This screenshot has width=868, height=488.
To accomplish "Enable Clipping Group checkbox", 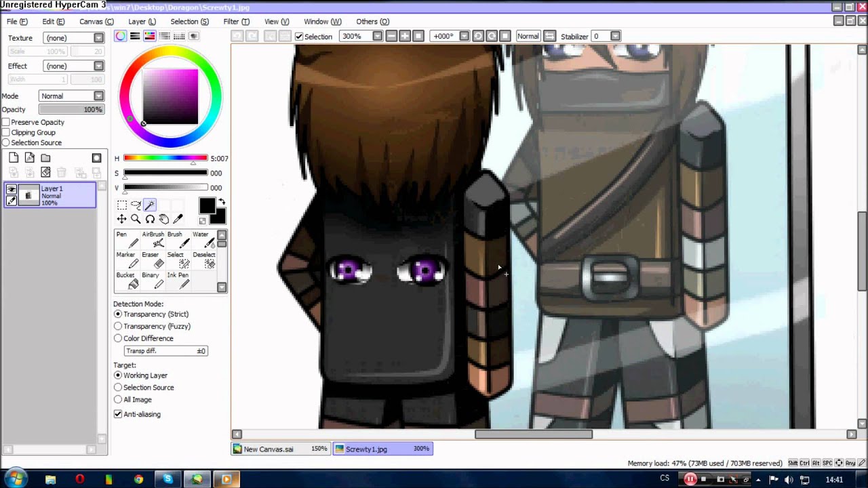I will (6, 133).
